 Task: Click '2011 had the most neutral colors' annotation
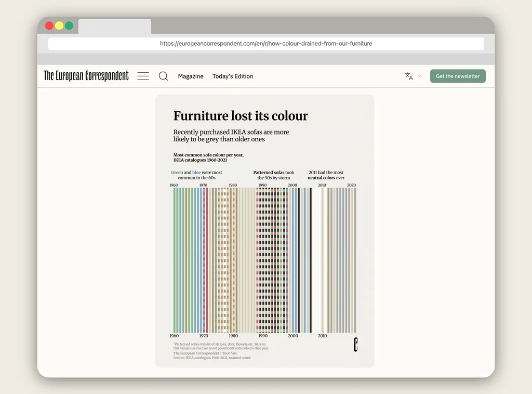(x=326, y=175)
